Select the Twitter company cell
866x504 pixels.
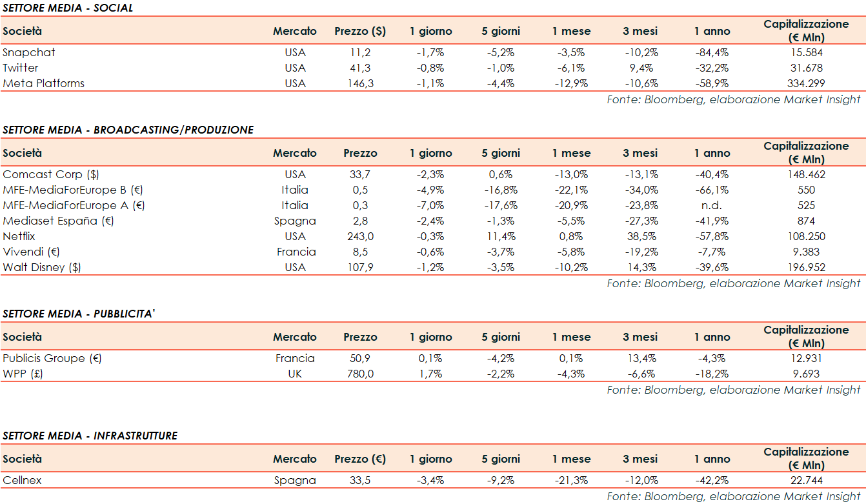21,68
